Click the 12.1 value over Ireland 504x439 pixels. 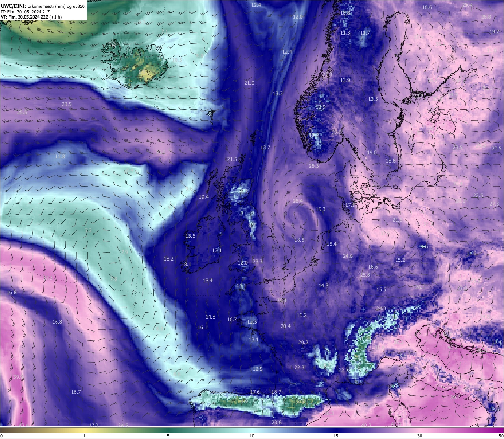point(217,250)
